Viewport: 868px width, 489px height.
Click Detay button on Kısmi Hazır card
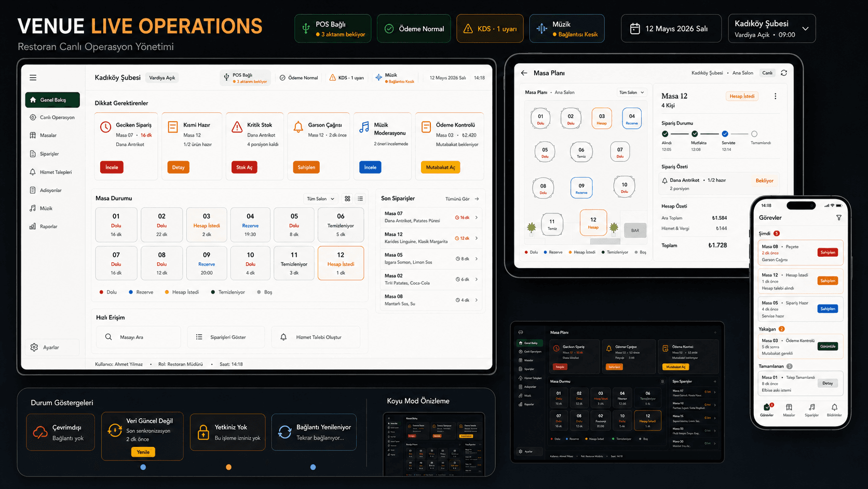click(x=178, y=167)
